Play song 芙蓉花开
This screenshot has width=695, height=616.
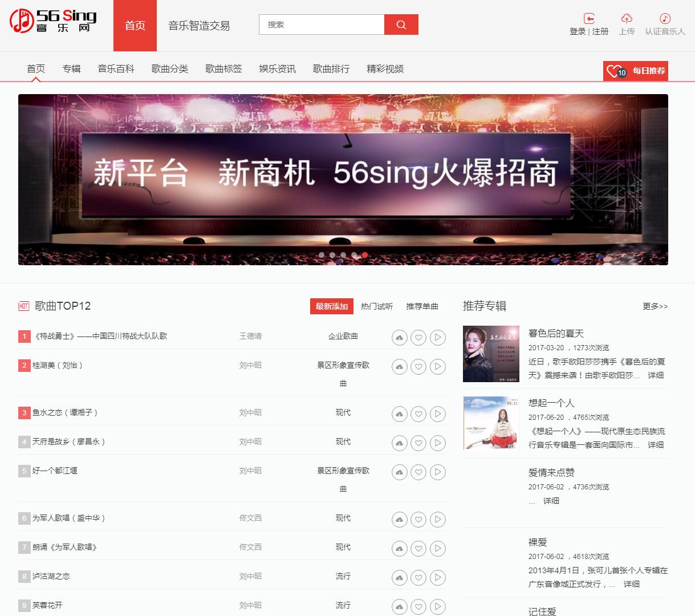(x=437, y=607)
